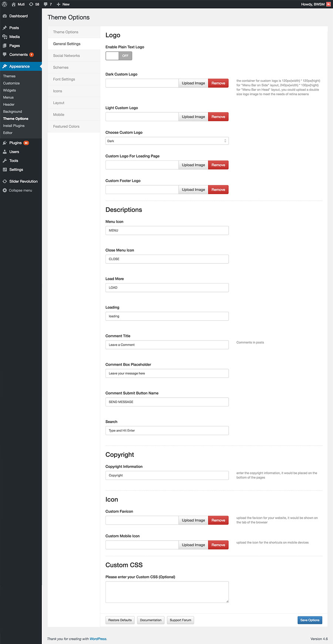Open the Customize submenu item
The width and height of the screenshot is (333, 644).
(x=11, y=83)
